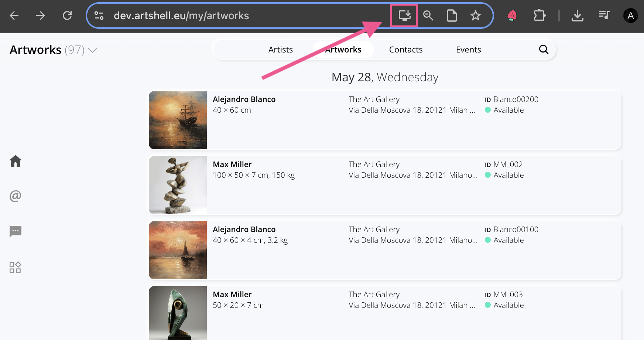The width and height of the screenshot is (644, 340).
Task: Click the page document icon in address bar
Action: [x=452, y=16]
